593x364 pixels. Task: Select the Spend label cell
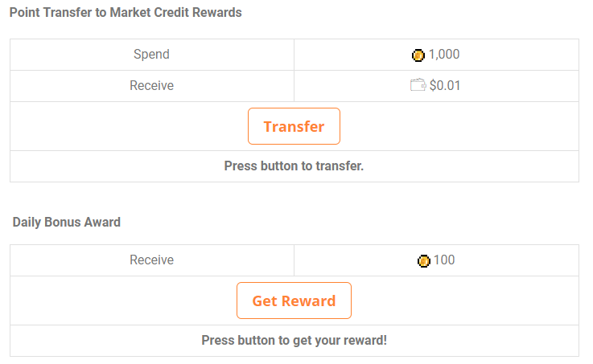pos(151,55)
